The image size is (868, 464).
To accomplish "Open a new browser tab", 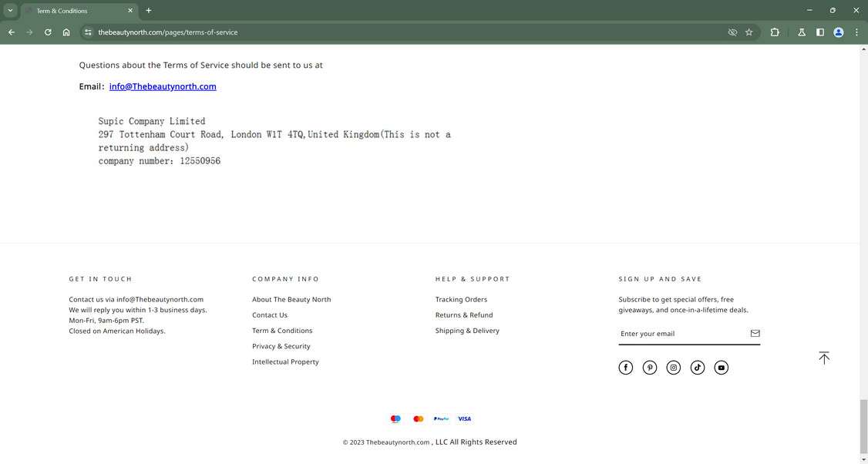I will (x=148, y=11).
